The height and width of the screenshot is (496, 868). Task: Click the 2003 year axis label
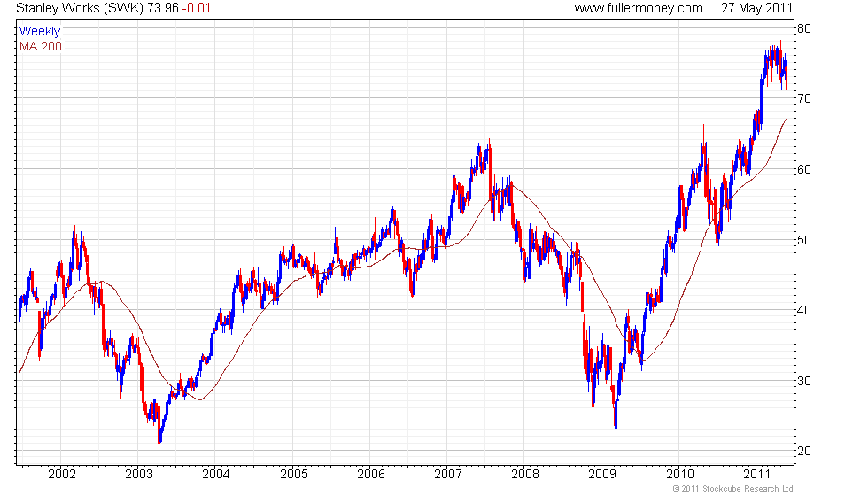coord(138,475)
